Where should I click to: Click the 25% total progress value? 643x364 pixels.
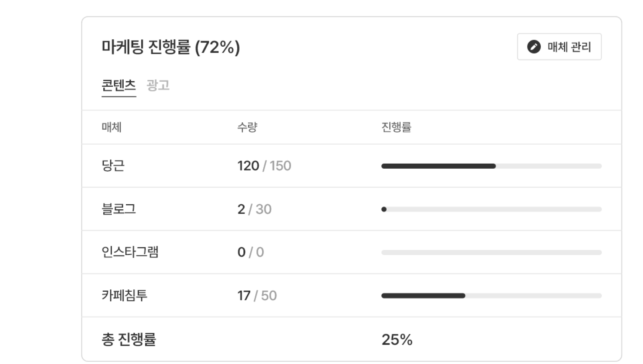tap(397, 340)
